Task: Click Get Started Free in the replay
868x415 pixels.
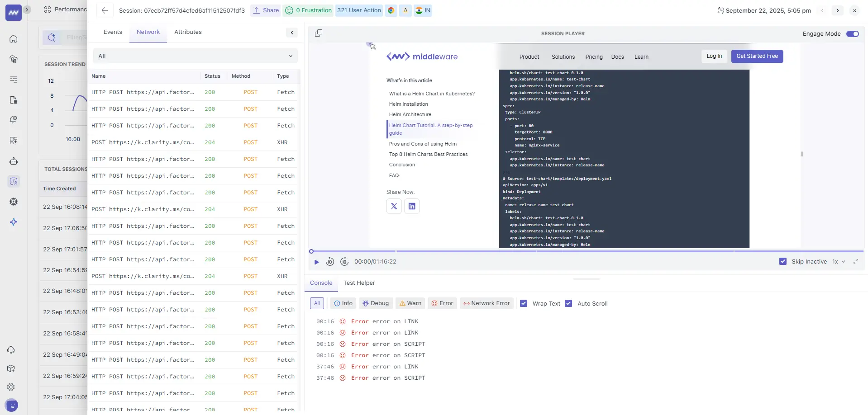Action: 757,56
